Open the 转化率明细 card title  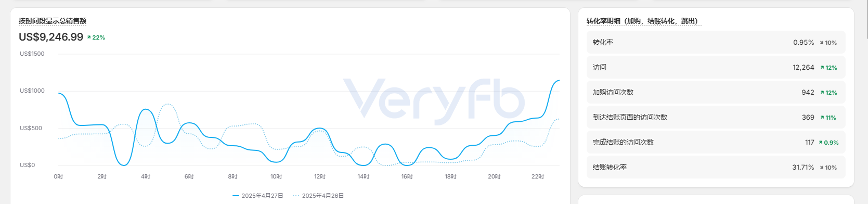[642, 21]
